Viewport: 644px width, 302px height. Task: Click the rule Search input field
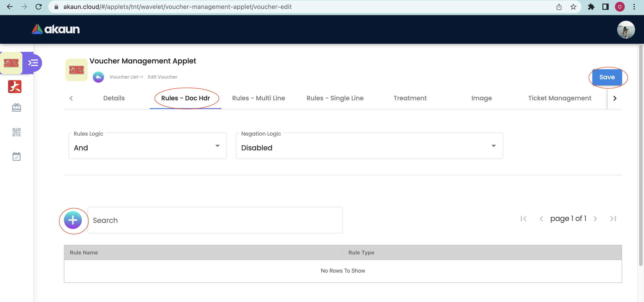click(215, 220)
